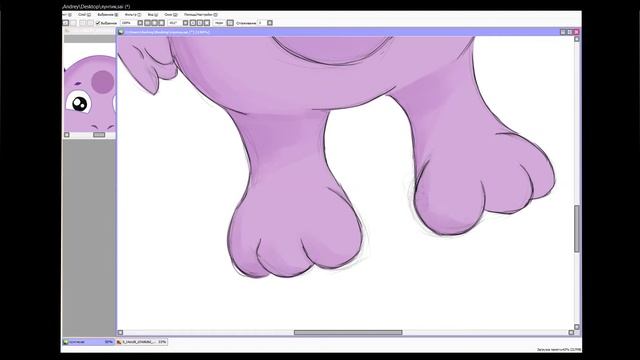Maximize the canvas document window
The image size is (640, 360).
[570, 32]
